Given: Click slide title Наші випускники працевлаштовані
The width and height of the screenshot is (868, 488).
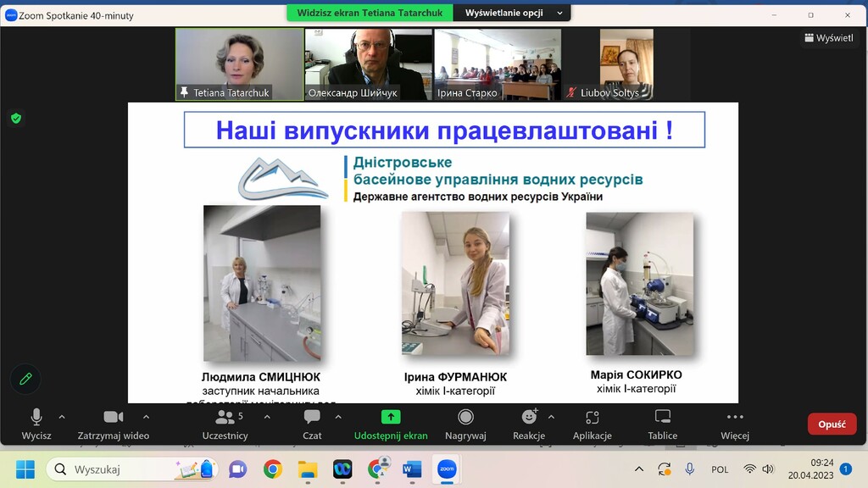Looking at the screenshot, I should [444, 130].
